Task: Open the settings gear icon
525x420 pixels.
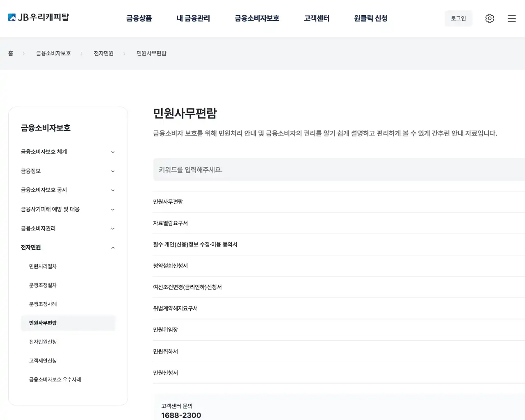Action: coord(489,18)
